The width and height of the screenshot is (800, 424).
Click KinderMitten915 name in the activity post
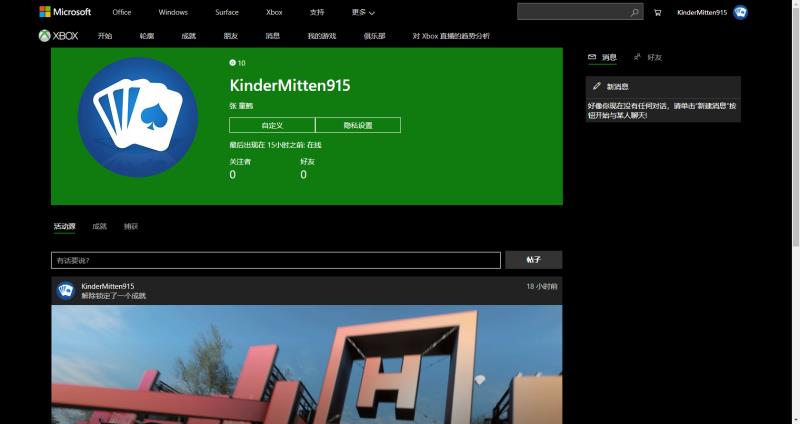(108, 286)
